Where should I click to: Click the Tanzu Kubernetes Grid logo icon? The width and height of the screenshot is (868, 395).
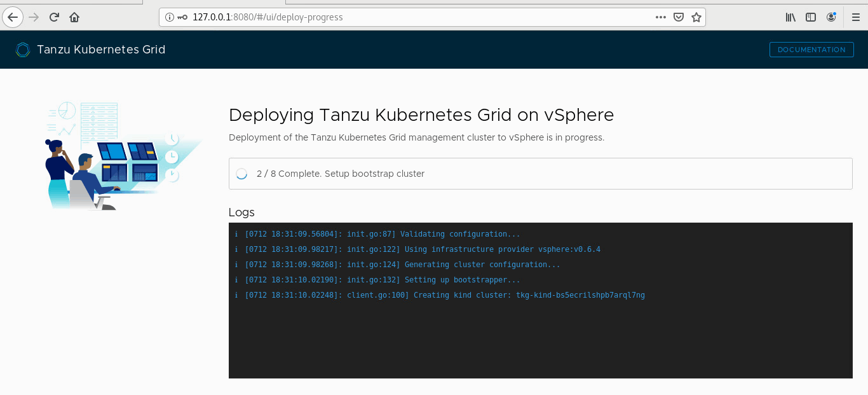(23, 50)
